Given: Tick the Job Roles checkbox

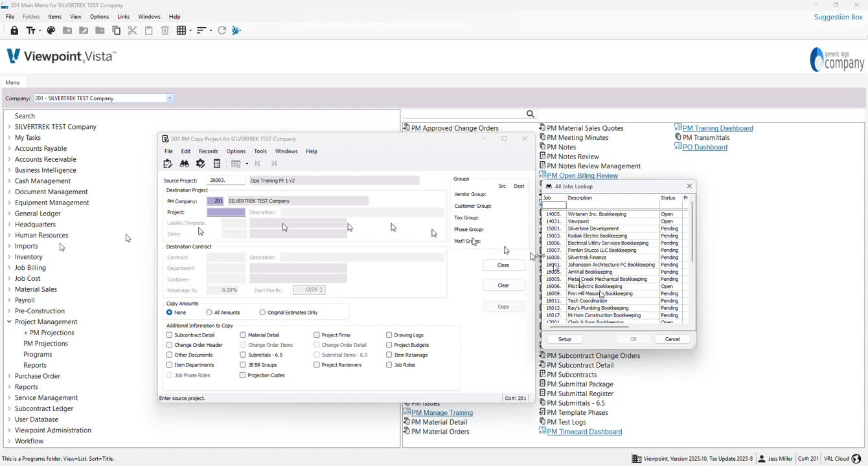Looking at the screenshot, I should click(389, 365).
